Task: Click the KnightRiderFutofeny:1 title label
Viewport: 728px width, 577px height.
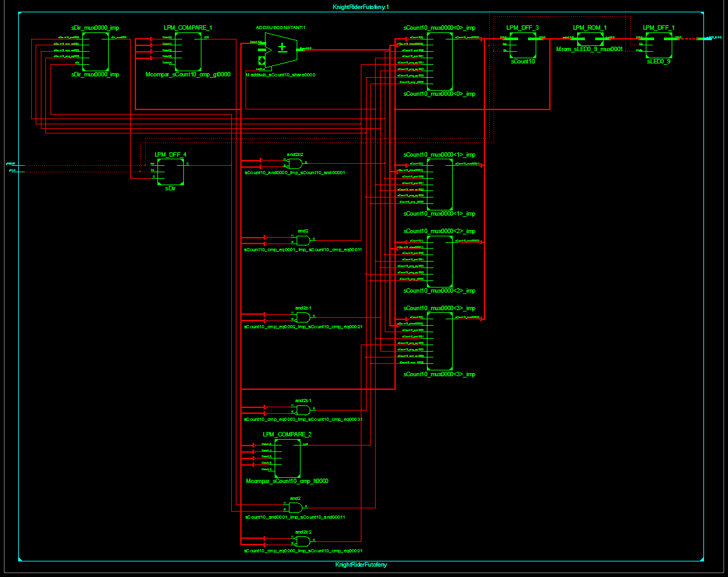Action: (x=361, y=7)
